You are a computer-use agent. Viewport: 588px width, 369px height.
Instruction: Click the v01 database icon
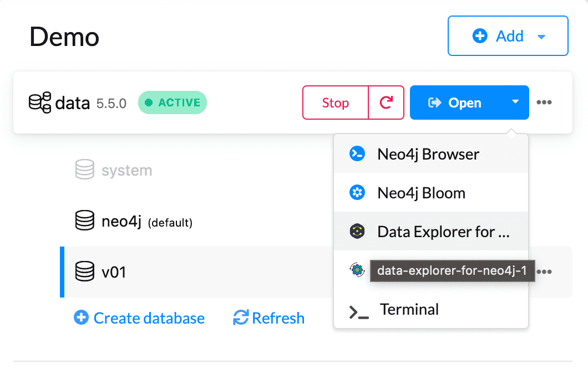pyautogui.click(x=85, y=271)
